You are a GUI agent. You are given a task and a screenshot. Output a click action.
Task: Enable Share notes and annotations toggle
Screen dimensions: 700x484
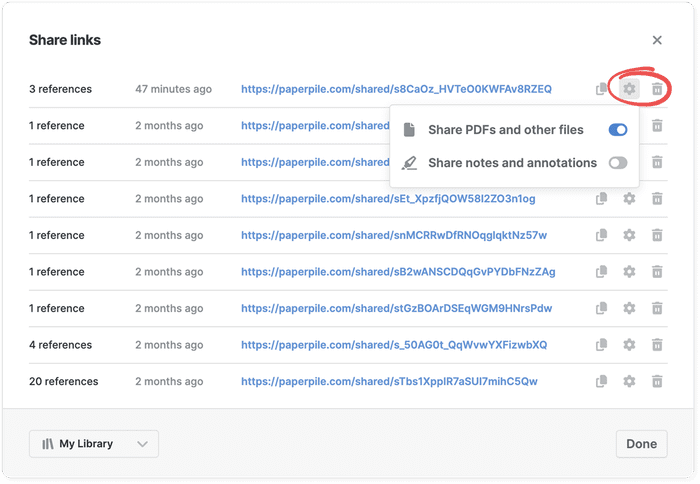pos(617,163)
